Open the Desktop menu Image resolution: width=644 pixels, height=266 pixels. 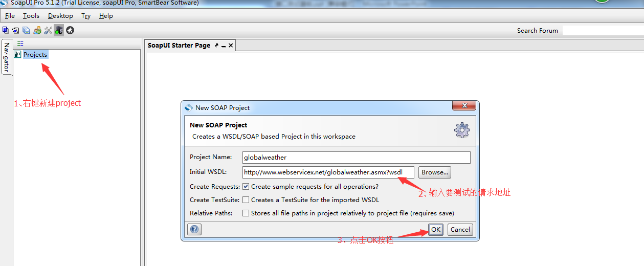(60, 16)
